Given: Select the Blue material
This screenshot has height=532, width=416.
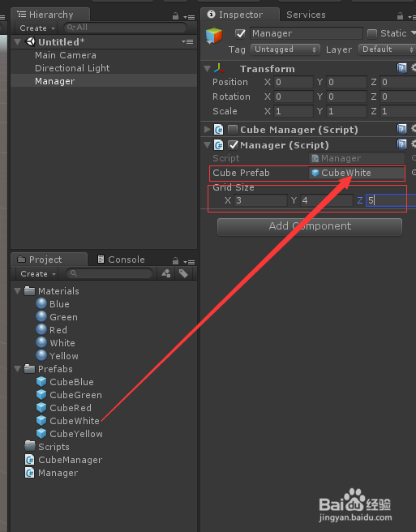Looking at the screenshot, I should tap(59, 304).
